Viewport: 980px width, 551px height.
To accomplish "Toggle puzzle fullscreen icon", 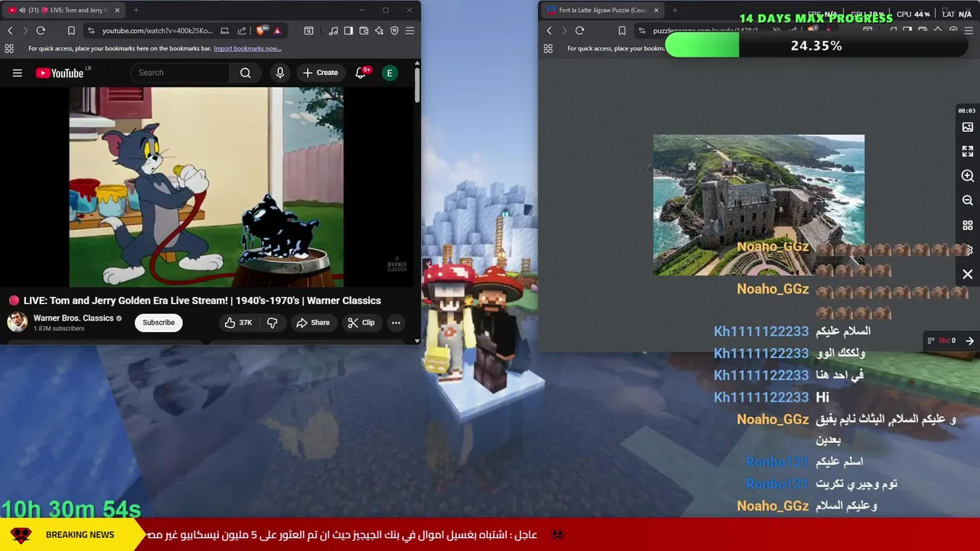I will pyautogui.click(x=968, y=152).
